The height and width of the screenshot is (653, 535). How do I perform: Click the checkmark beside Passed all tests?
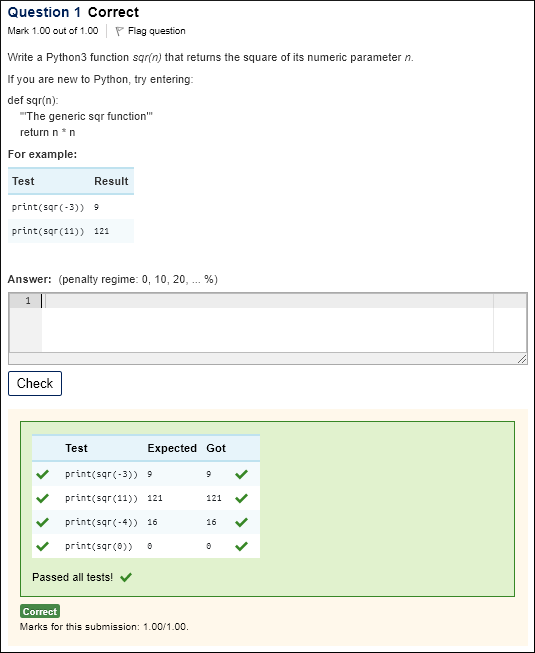click(x=126, y=577)
